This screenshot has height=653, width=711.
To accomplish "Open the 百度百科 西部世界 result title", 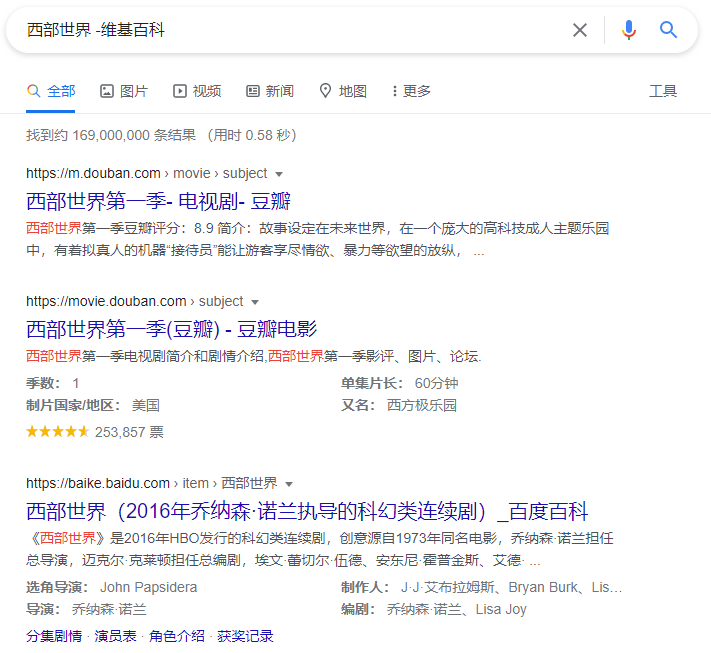I will [307, 511].
